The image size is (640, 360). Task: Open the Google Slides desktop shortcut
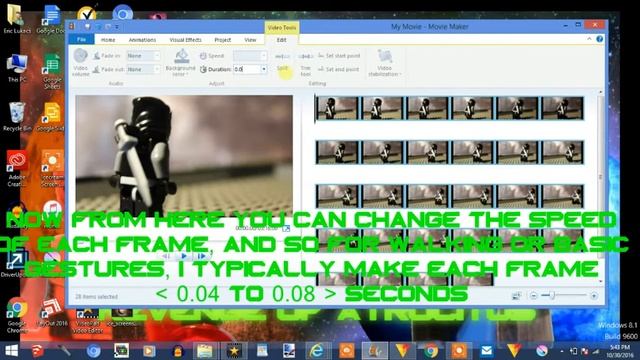(x=51, y=117)
